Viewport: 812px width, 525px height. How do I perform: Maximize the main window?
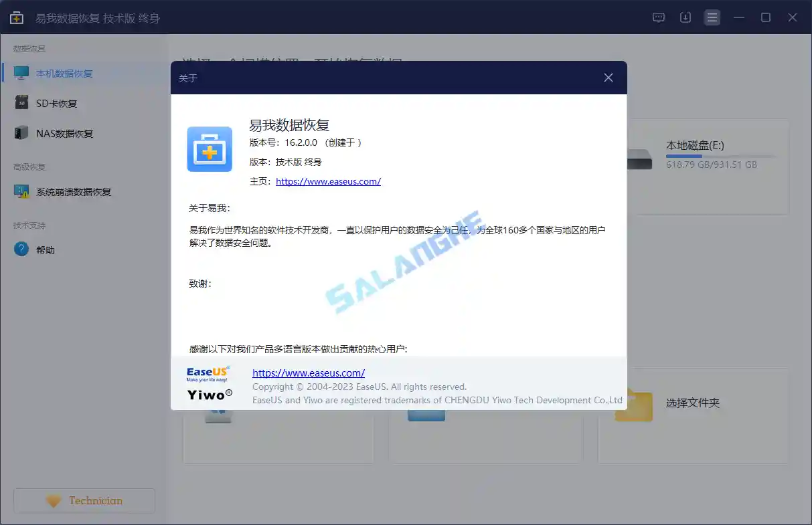(766, 17)
